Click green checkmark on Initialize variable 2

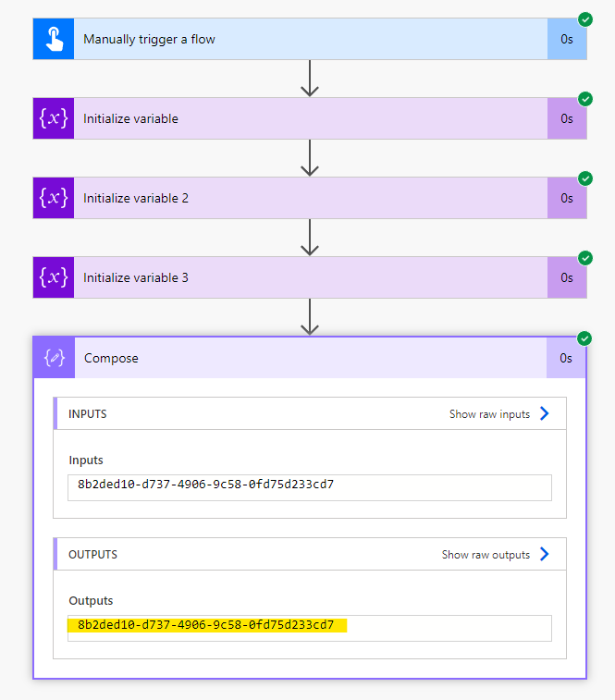(585, 178)
